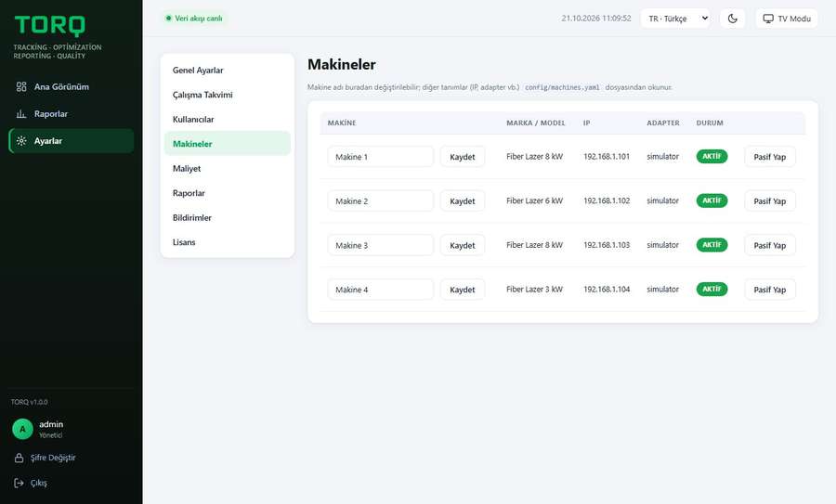This screenshot has width=836, height=504.
Task: Open Kullanıcılar settings section
Action: point(228,120)
